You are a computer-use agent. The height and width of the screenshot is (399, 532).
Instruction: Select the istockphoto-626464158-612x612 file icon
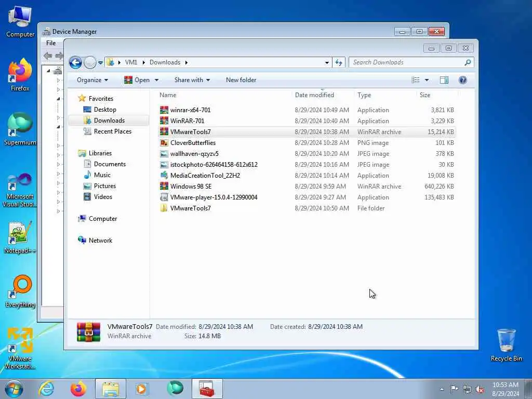[164, 165]
